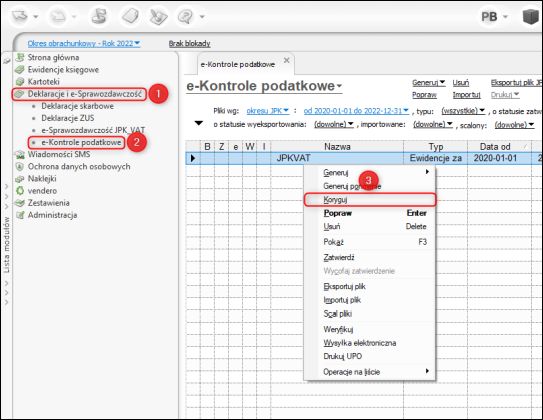Click the Wiadomości SMS icon
The width and height of the screenshot is (543, 420).
point(20,155)
